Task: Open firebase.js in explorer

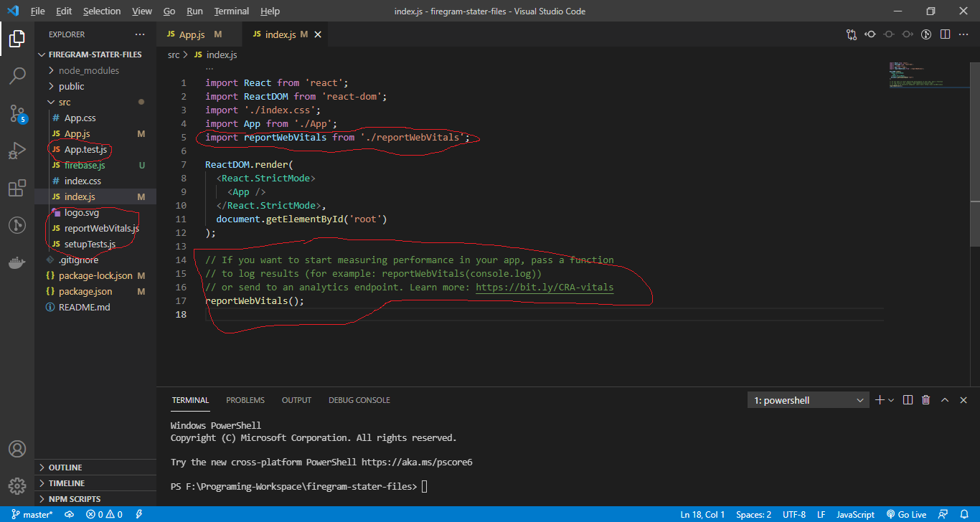Action: pos(85,165)
